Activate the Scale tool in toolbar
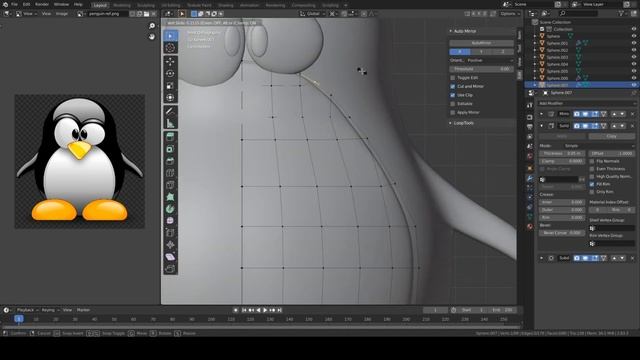640x360 pixels. 170,85
